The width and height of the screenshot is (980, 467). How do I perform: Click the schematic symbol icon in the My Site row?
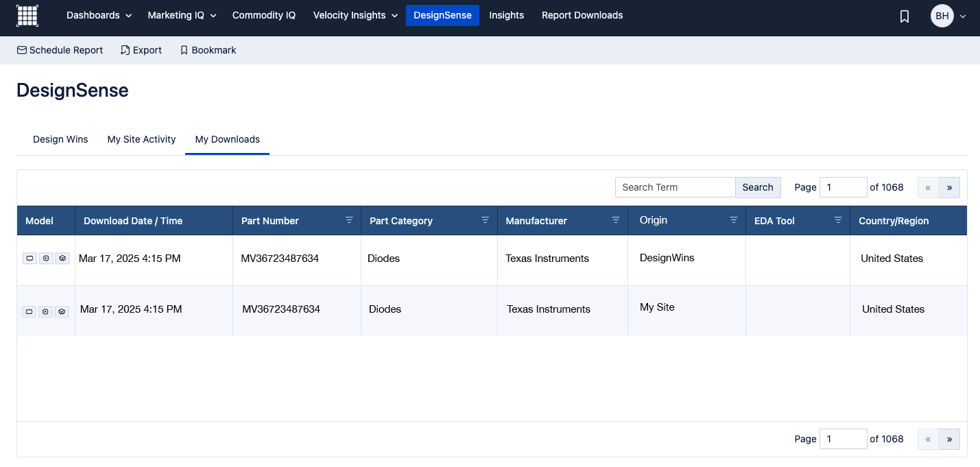coord(29,311)
